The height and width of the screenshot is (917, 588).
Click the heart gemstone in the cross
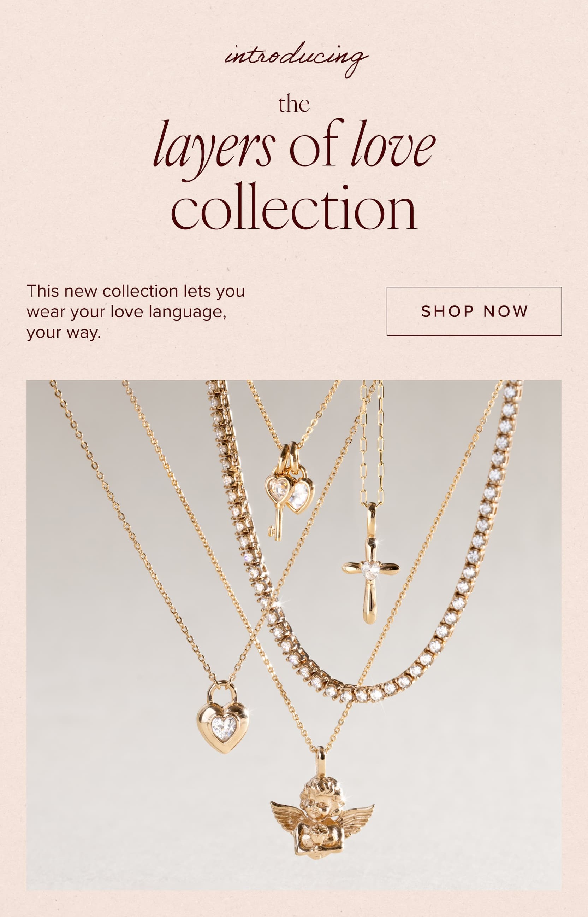[370, 570]
